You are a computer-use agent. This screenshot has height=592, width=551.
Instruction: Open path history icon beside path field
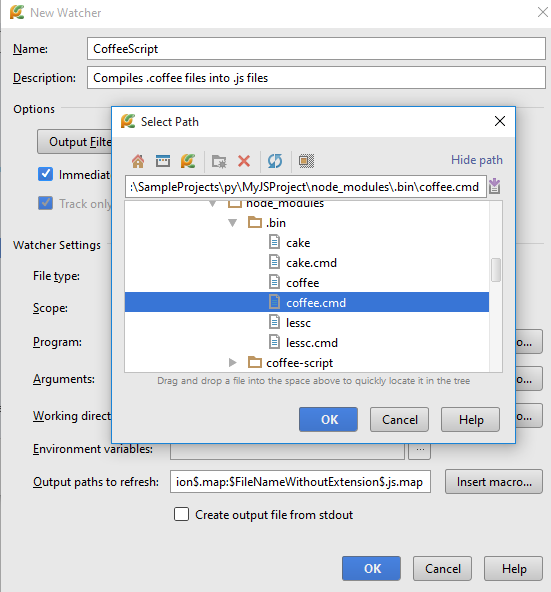coord(495,186)
